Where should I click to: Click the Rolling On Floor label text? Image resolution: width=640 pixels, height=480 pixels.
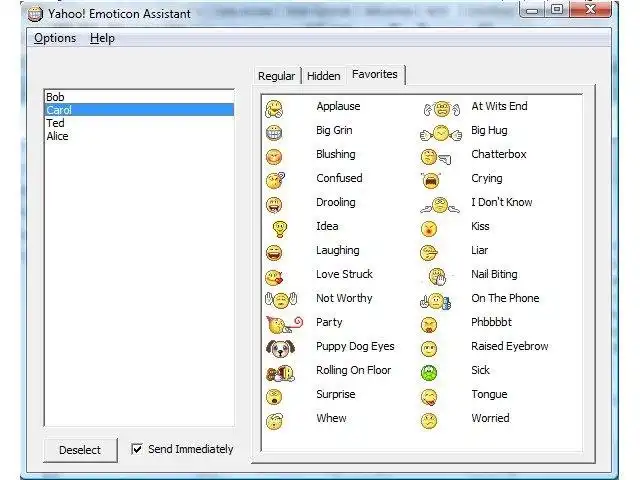click(x=354, y=370)
